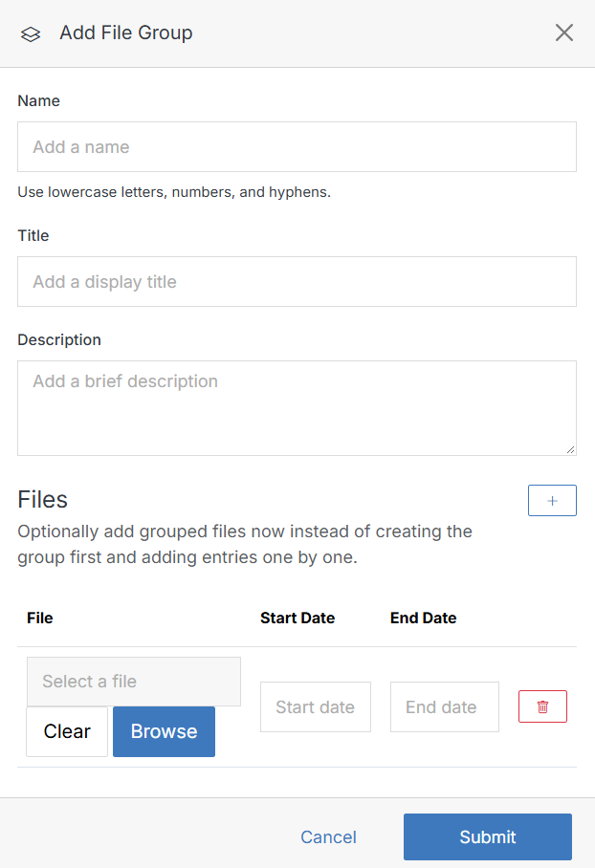This screenshot has width=595, height=868.
Task: Click the Start Date column header
Action: (297, 618)
